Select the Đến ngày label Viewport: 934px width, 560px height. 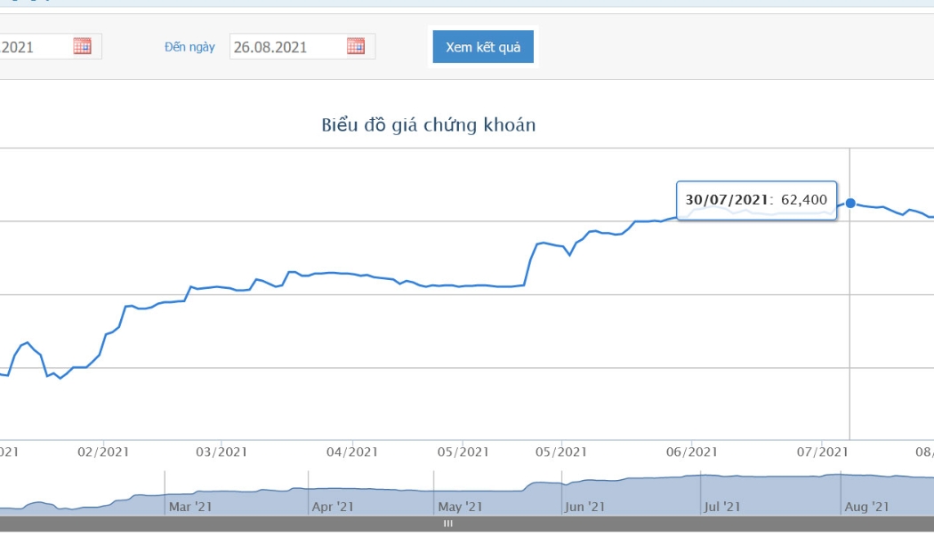pyautogui.click(x=189, y=47)
